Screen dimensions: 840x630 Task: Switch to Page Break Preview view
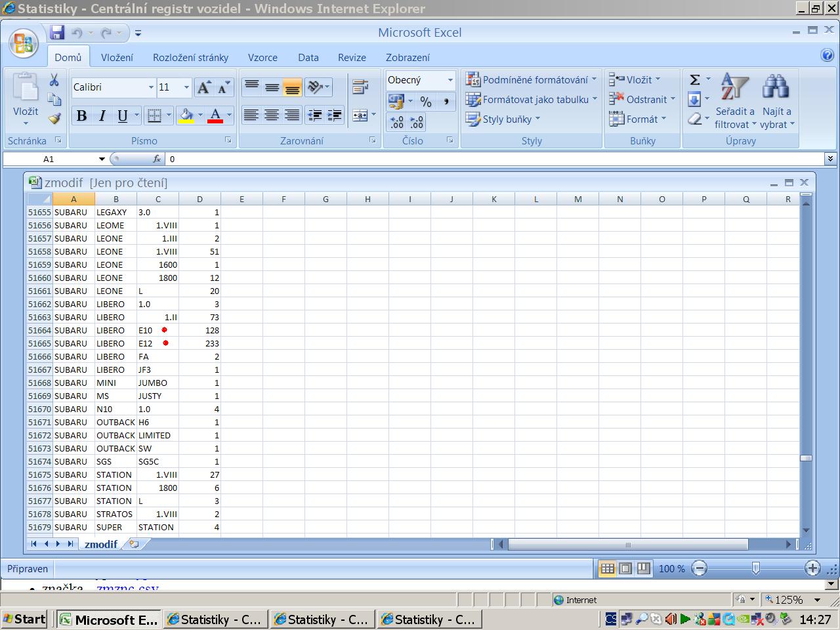tap(643, 568)
